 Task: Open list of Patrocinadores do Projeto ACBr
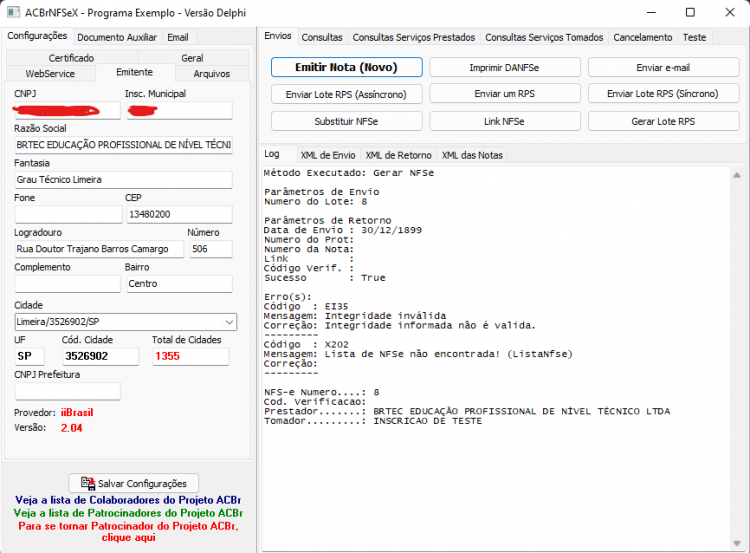click(128, 513)
